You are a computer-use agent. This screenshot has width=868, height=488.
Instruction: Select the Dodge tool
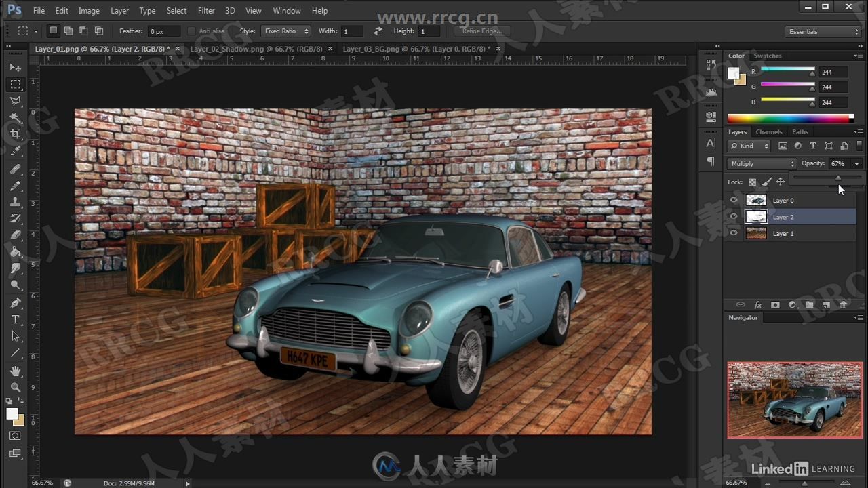[x=15, y=285]
